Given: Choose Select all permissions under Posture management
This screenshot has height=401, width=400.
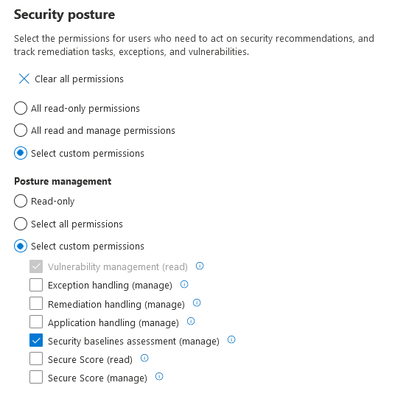Looking at the screenshot, I should [20, 224].
